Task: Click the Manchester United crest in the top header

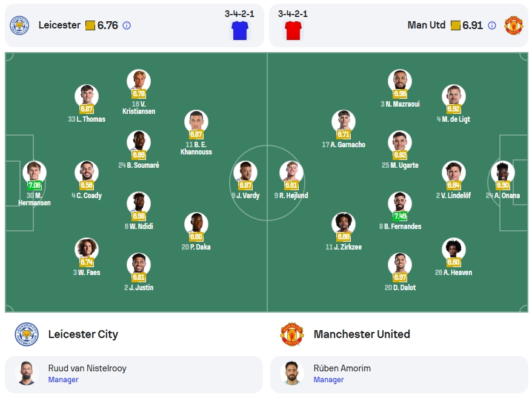Action: click(x=513, y=25)
